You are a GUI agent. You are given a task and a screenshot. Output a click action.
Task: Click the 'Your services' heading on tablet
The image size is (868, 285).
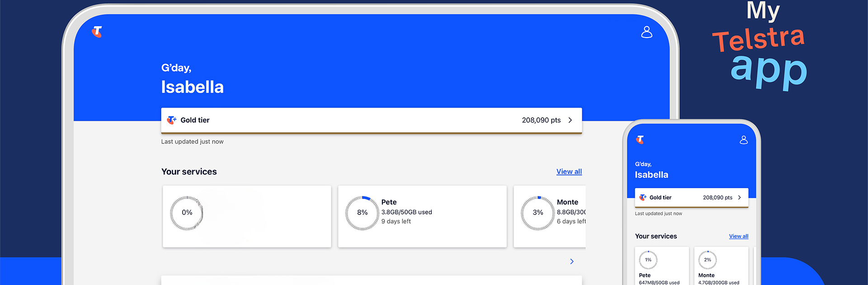click(x=189, y=171)
